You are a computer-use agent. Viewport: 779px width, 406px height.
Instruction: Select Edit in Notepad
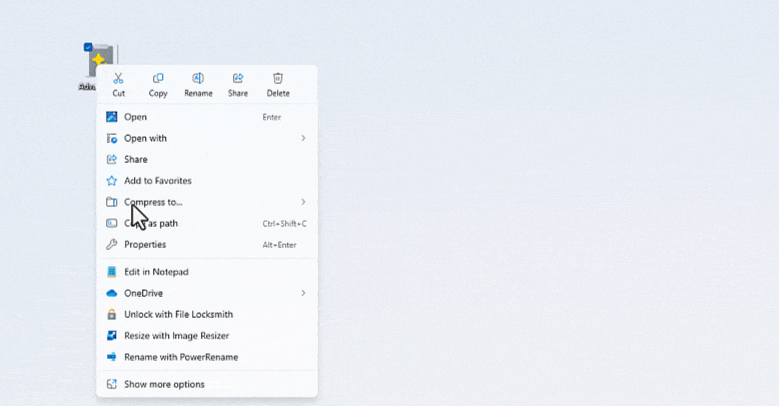(207, 272)
